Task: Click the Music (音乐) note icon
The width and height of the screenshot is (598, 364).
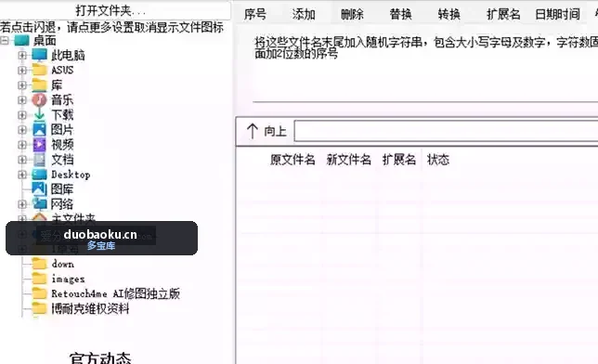Action: pyautogui.click(x=39, y=100)
